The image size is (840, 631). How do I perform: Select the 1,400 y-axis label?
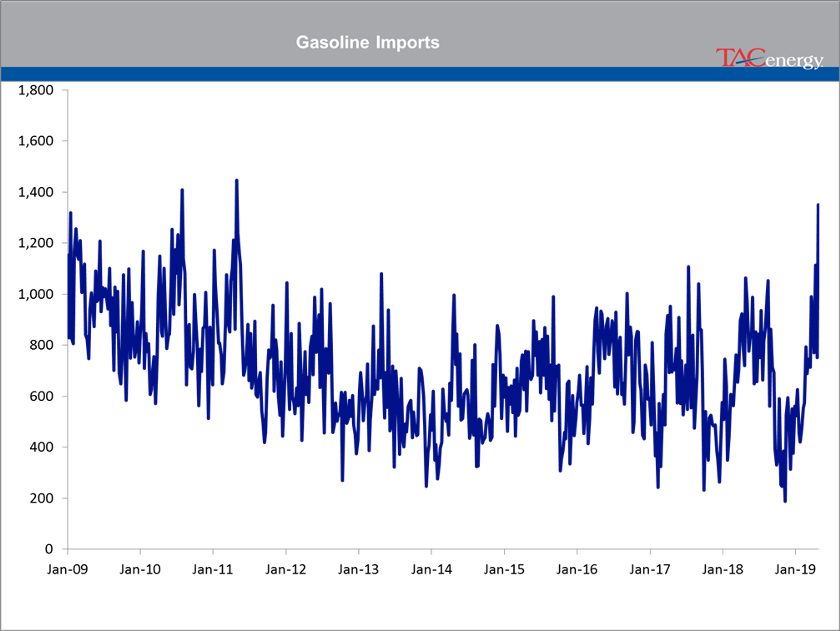coord(36,192)
